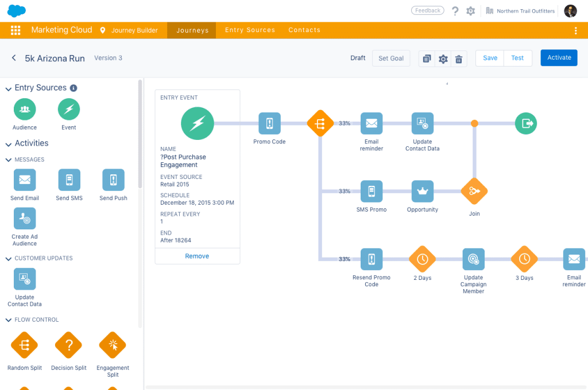The width and height of the screenshot is (588, 390).
Task: Click the canvas horizontal scrollbar
Action: tap(366, 387)
